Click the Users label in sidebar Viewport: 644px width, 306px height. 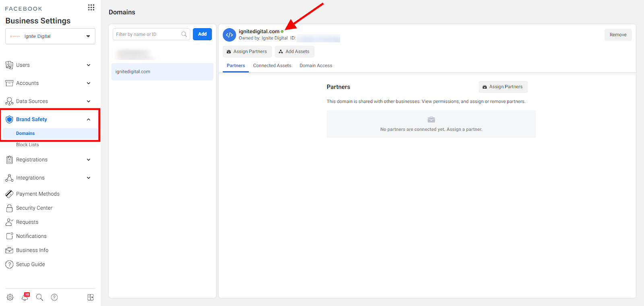23,65
